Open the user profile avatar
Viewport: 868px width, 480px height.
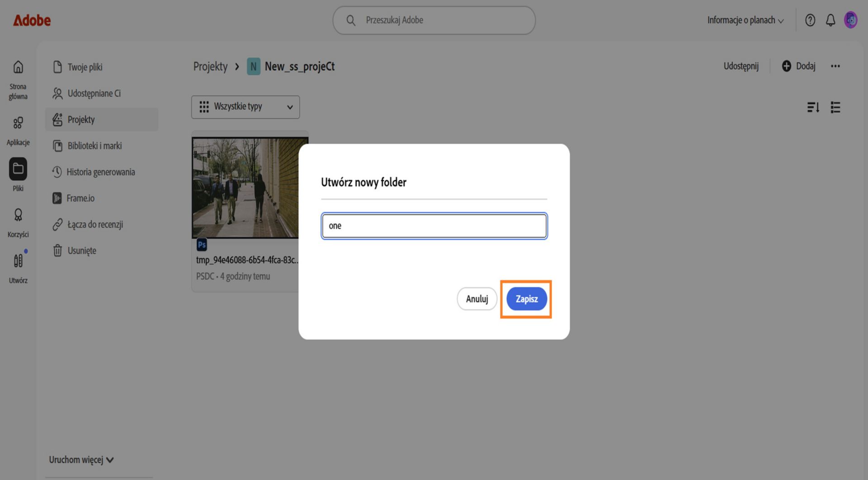851,20
